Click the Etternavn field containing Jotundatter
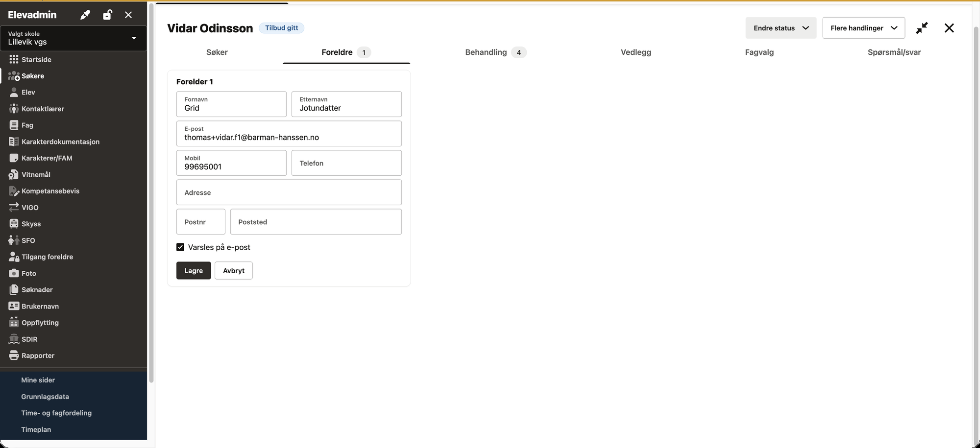 click(x=346, y=104)
